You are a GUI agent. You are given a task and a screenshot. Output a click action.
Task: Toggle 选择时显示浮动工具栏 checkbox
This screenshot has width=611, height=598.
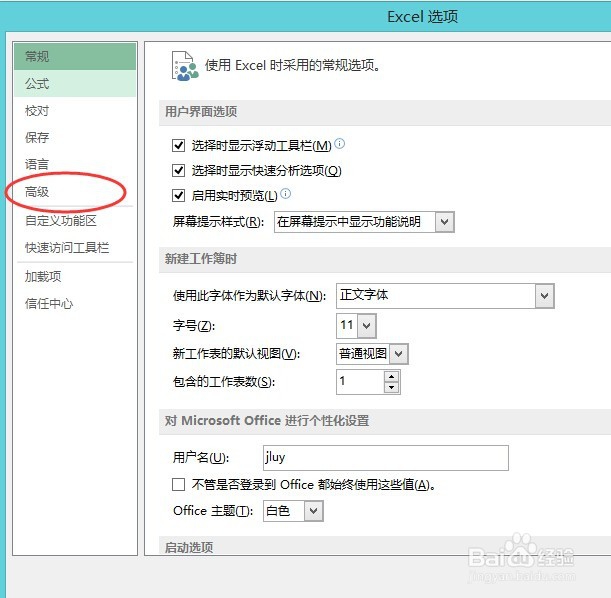(178, 146)
